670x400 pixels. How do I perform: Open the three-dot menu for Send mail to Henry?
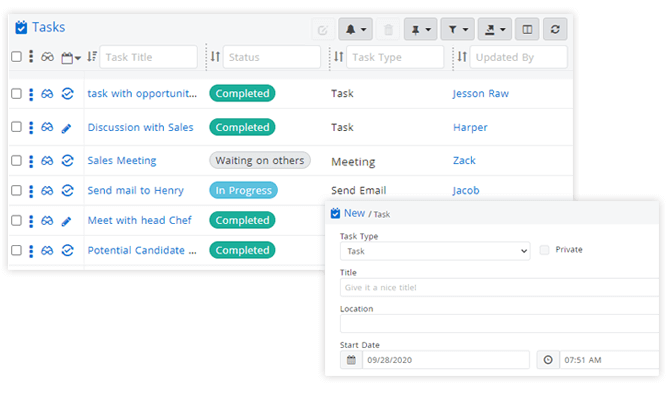[x=31, y=190]
